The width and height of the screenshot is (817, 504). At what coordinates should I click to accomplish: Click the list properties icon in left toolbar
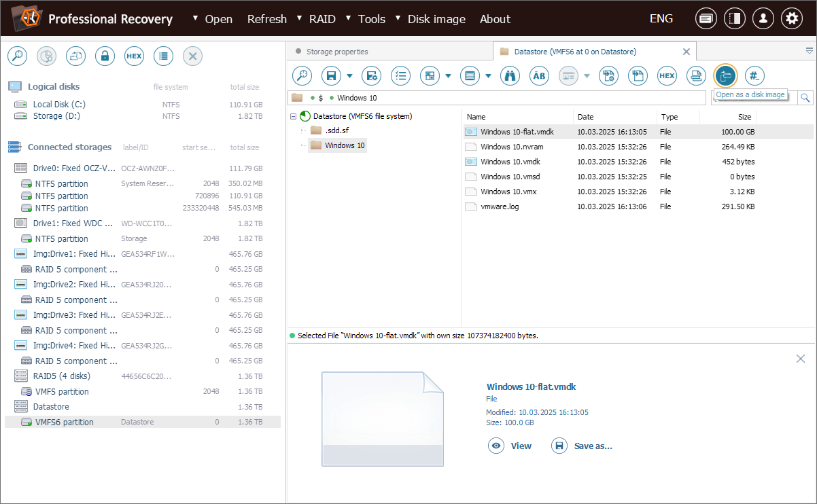pyautogui.click(x=163, y=56)
